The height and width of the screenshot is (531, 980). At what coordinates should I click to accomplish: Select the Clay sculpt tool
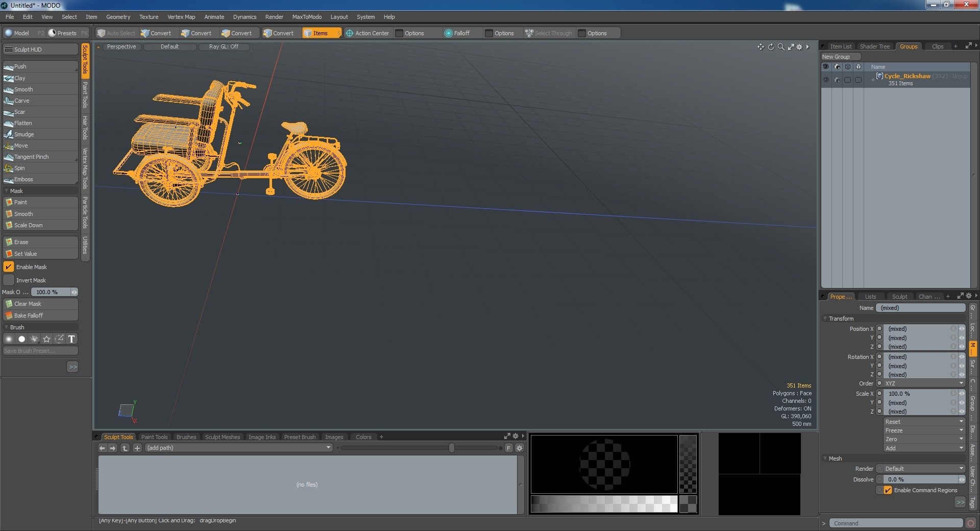pyautogui.click(x=40, y=78)
